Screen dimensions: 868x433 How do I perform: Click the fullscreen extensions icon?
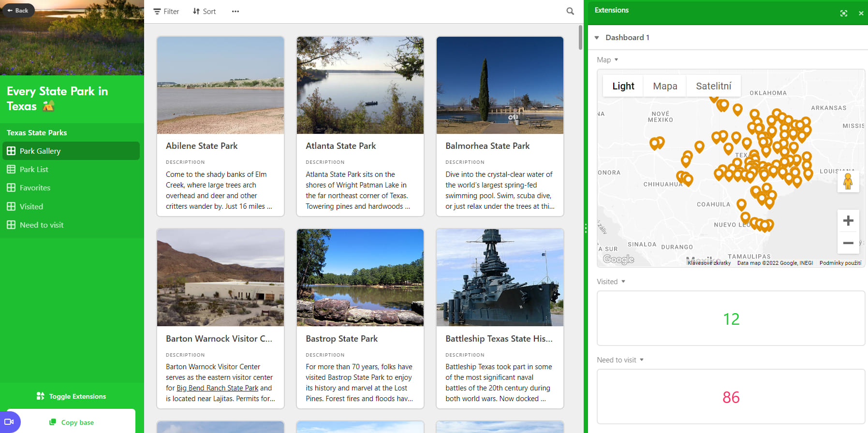click(843, 13)
